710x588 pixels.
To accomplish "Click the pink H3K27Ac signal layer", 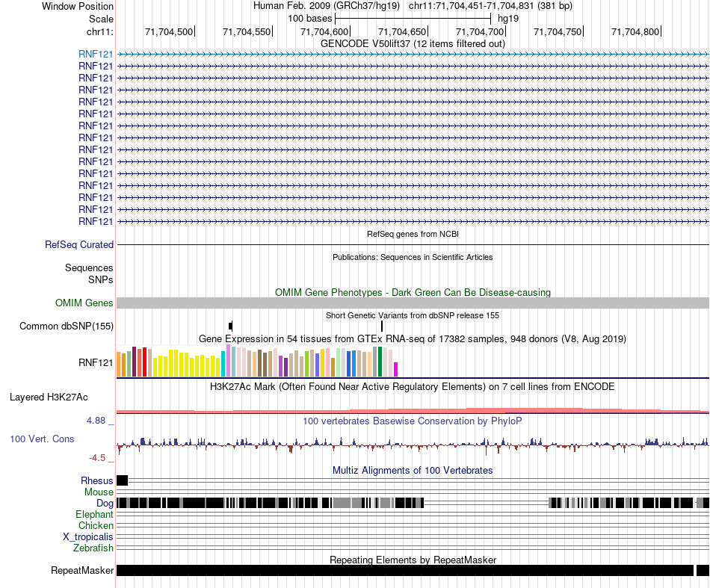I will pos(413,411).
